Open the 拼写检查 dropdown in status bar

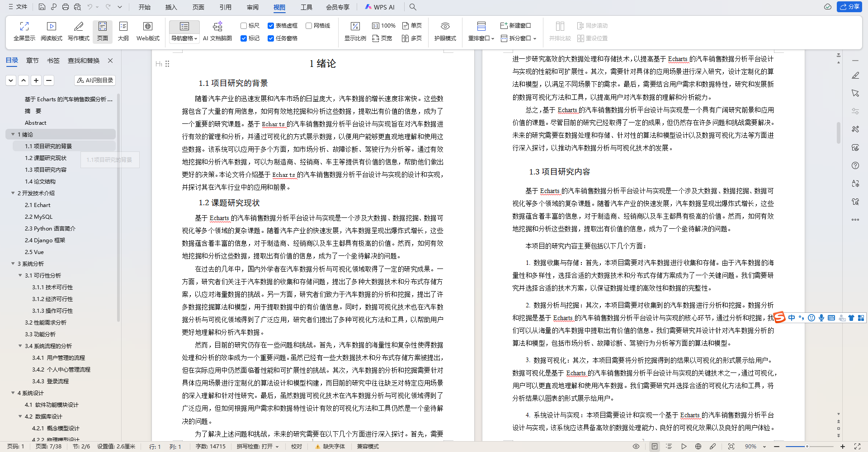tap(258, 446)
